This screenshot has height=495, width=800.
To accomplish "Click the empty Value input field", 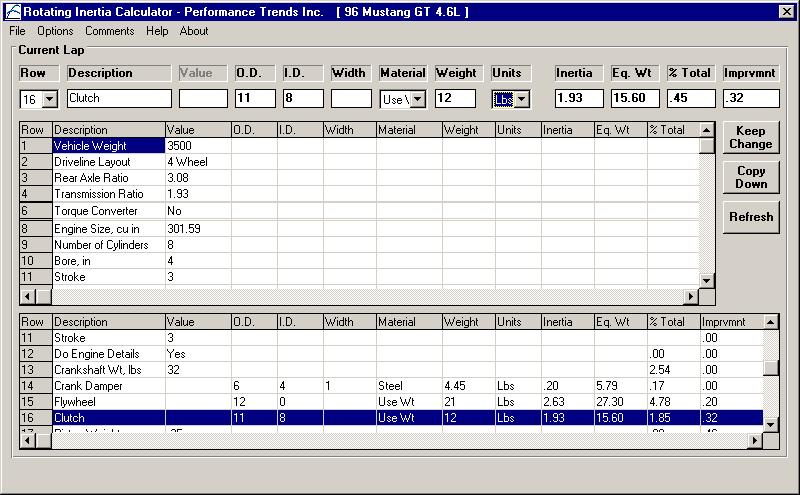I will click(x=203, y=98).
